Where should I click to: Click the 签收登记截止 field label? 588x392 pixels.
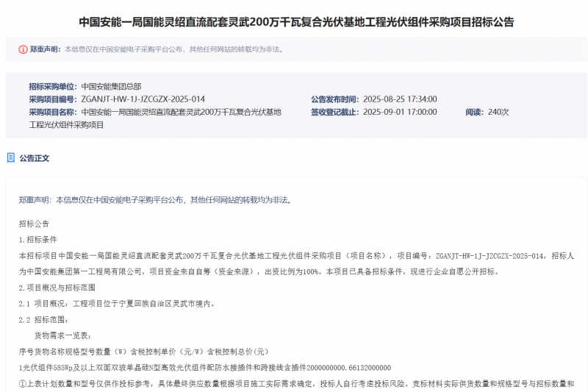(x=334, y=112)
